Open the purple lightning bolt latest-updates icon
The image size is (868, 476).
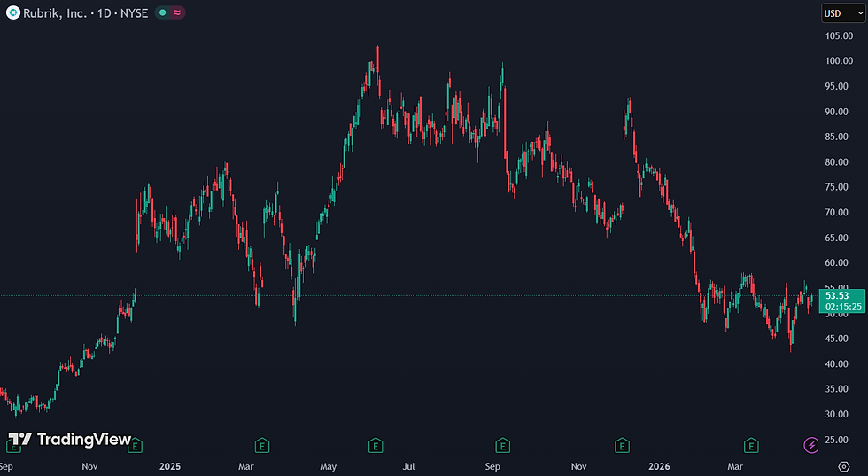[811, 445]
